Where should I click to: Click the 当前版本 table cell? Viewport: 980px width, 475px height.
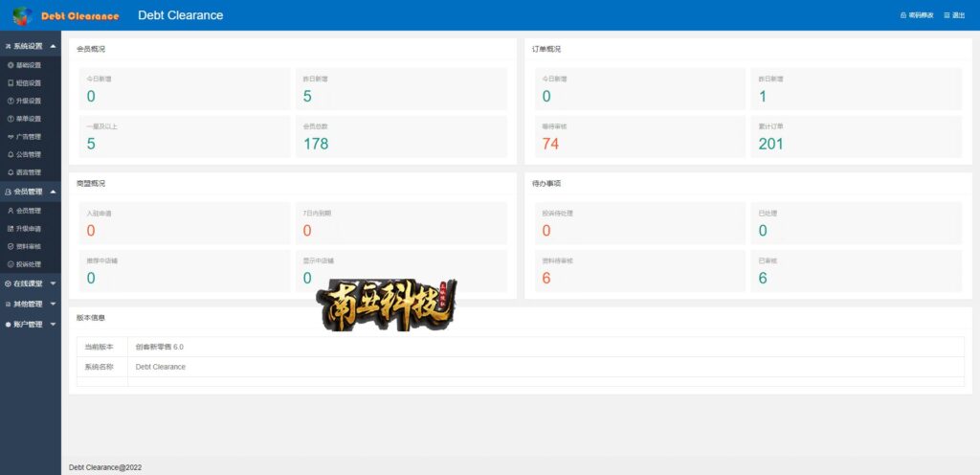[x=102, y=347]
